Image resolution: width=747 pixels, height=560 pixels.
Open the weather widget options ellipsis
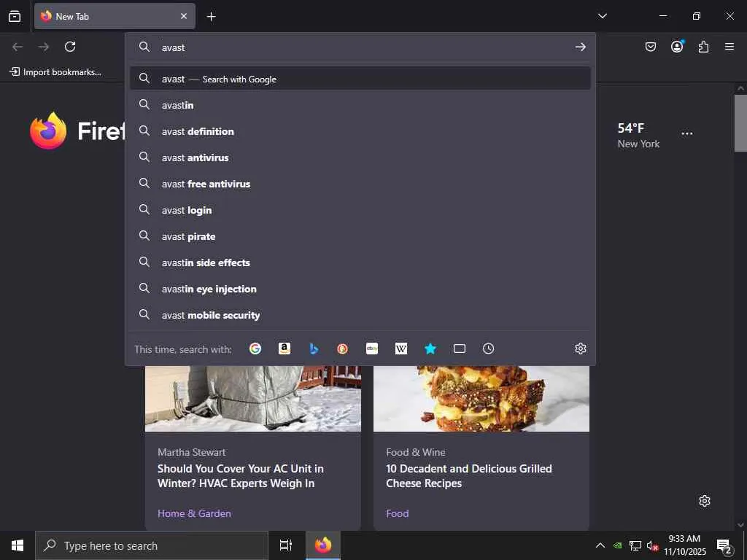pos(687,134)
